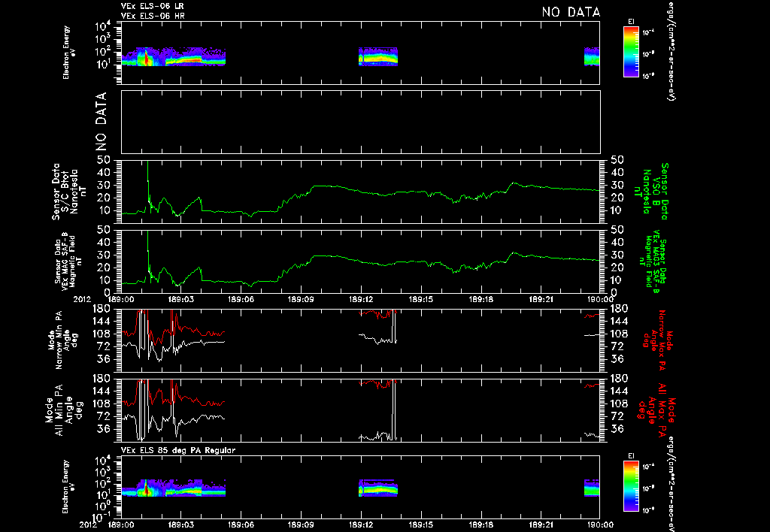Click the 'VEx ELS 85 deg PA Regular' title
Screen dimensions: 770x532
(178, 450)
